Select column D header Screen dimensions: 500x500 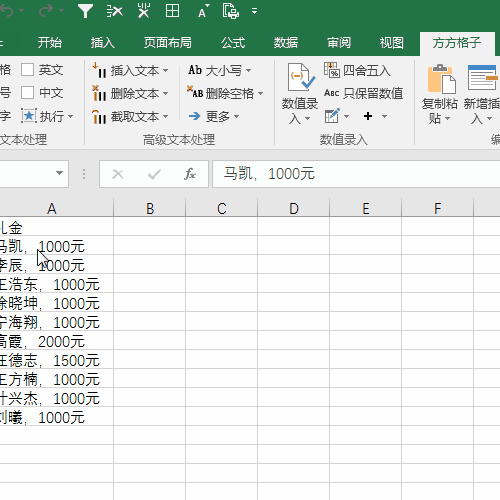(294, 208)
